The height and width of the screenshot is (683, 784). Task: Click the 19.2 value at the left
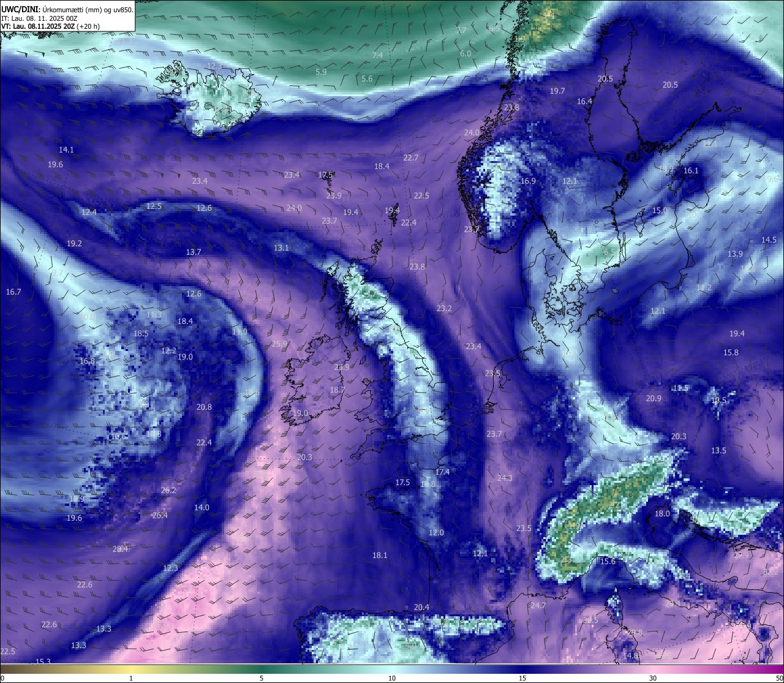[x=74, y=243]
